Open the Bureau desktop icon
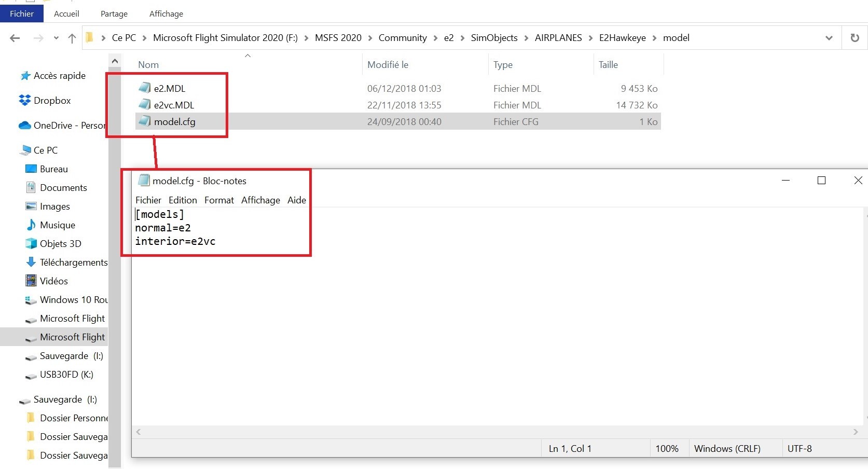The width and height of the screenshot is (868, 469). (x=31, y=169)
